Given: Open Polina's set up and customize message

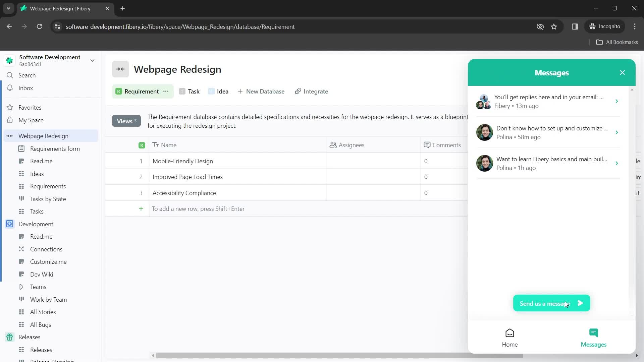Looking at the screenshot, I should (x=548, y=132).
